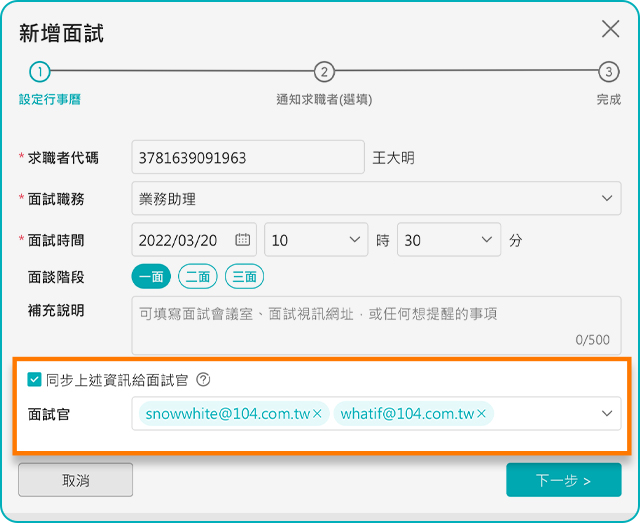The image size is (640, 523).
Task: Click the 取消 button
Action: point(76,480)
